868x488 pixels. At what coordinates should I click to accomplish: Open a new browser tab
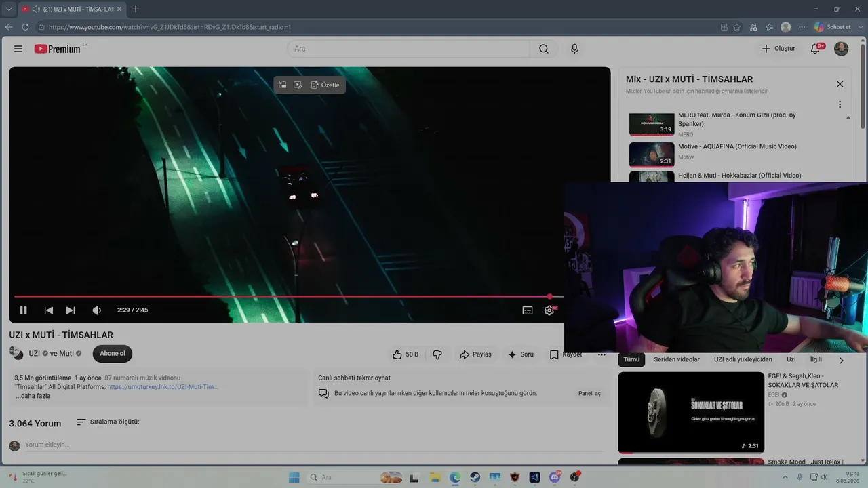(136, 9)
